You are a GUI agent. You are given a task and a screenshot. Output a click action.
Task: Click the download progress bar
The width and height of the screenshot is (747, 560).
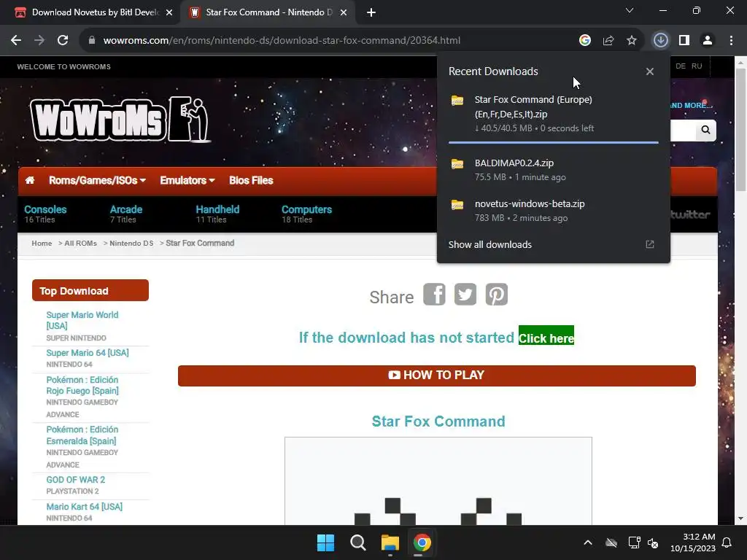click(554, 142)
